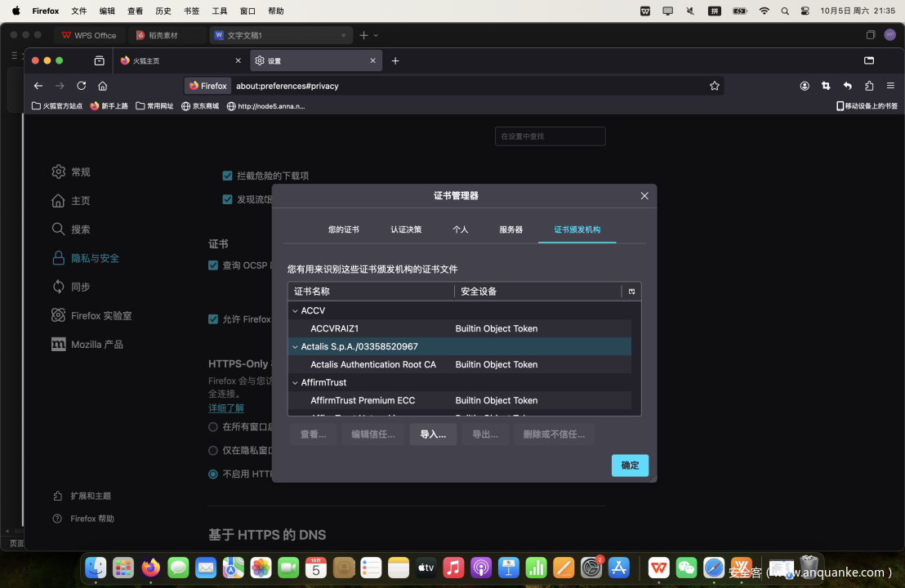Select the 在所有窗口 HTTPS-Only radio option
The image size is (905, 588).
213,427
